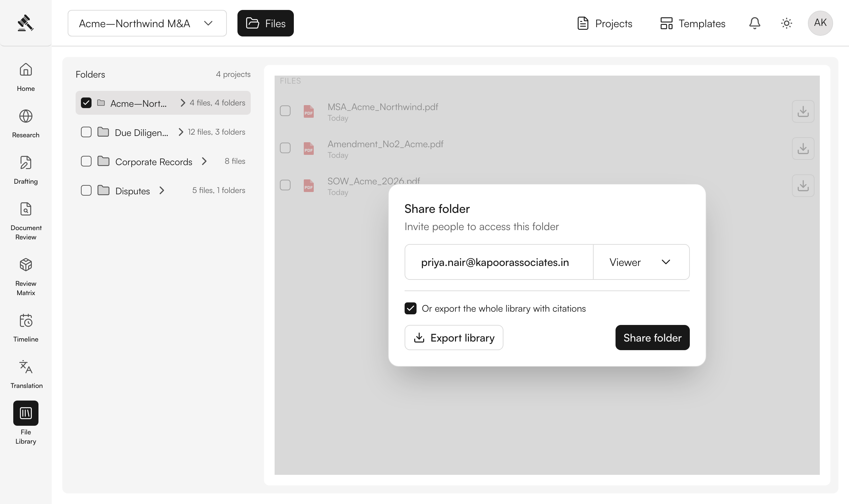Image resolution: width=849 pixels, height=504 pixels.
Task: Open the Acme—Northwind M&A project dropdown
Action: coord(147,23)
